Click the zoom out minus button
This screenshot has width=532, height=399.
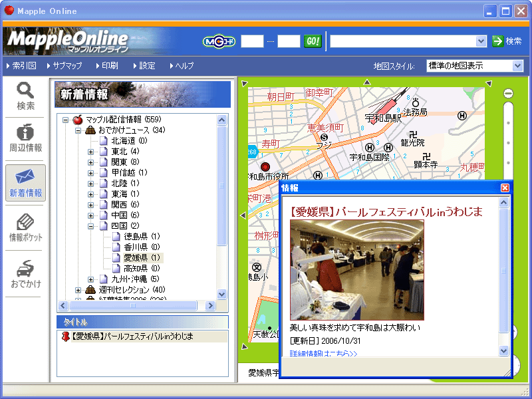[508, 93]
